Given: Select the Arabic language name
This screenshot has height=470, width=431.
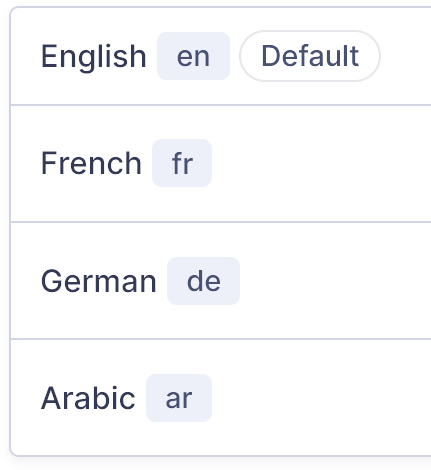Looking at the screenshot, I should tap(88, 398).
